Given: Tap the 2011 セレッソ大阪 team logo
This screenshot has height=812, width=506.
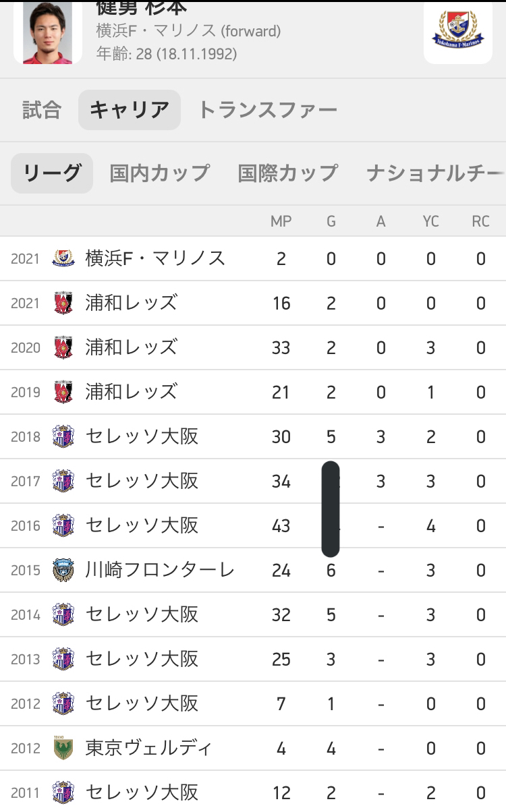Looking at the screenshot, I should (63, 792).
